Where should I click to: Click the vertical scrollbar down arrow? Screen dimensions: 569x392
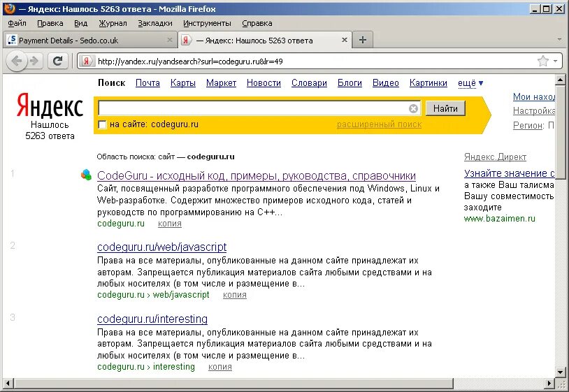[560, 372]
